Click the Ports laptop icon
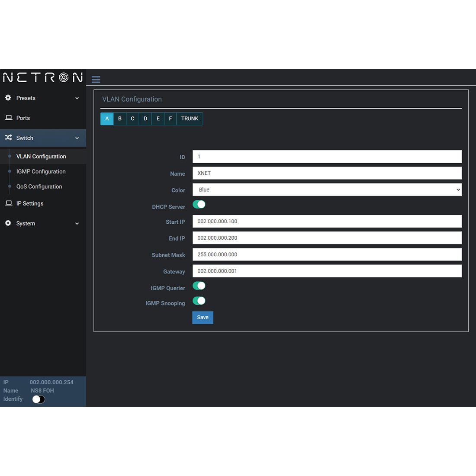This screenshot has height=476, width=476. [x=9, y=118]
